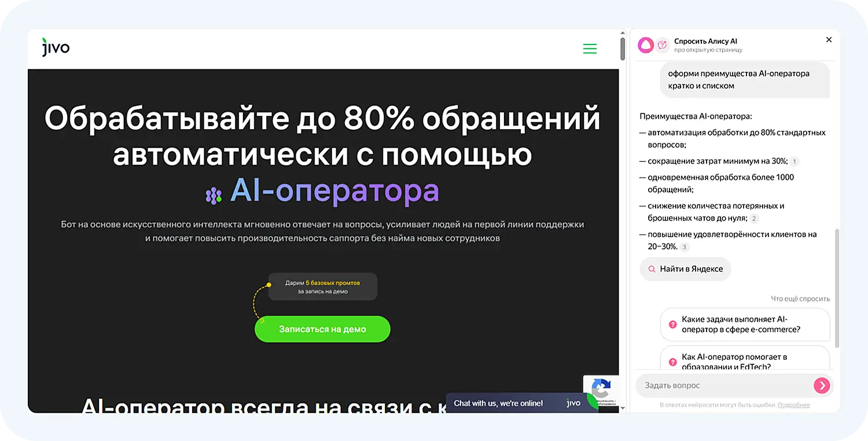
Task: Open the green hamburger menu
Action: (x=590, y=49)
